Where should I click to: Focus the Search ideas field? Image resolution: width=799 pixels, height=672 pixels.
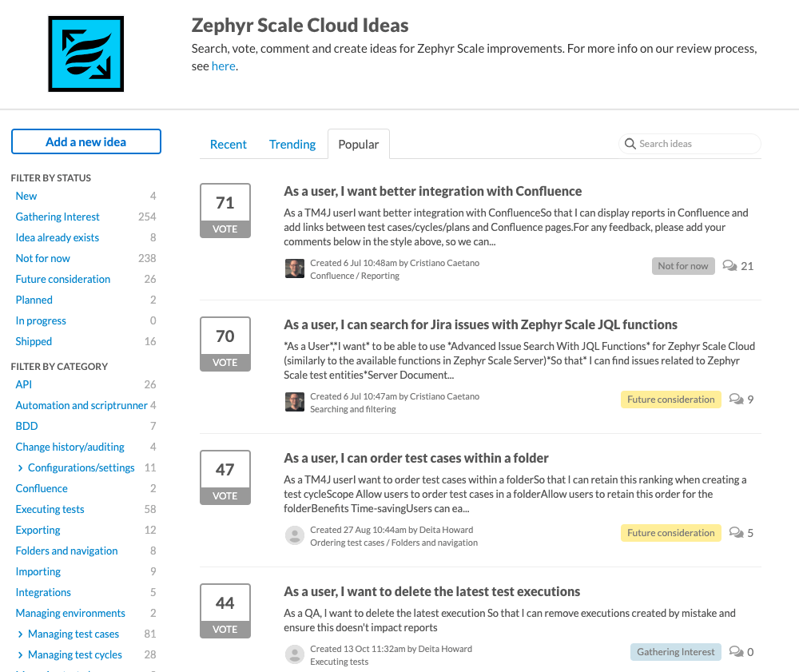690,144
